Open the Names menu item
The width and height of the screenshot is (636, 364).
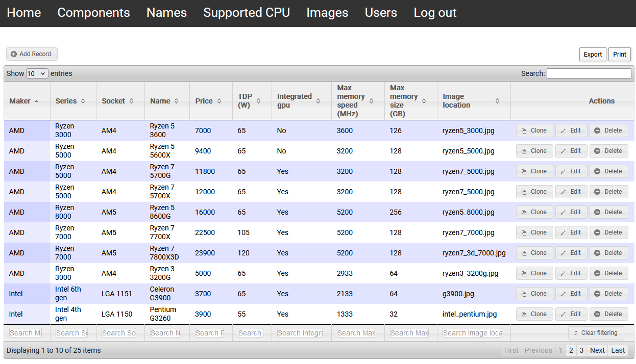pos(166,13)
